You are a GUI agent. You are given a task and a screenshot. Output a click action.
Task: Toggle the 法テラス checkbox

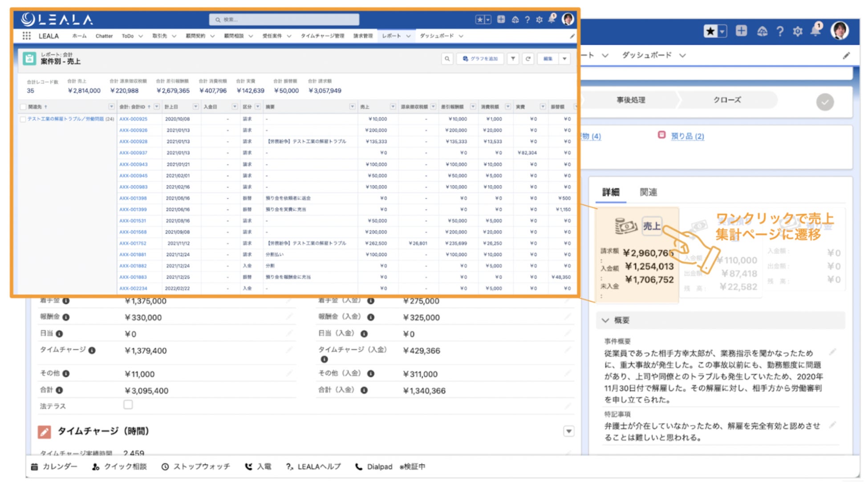tap(128, 405)
